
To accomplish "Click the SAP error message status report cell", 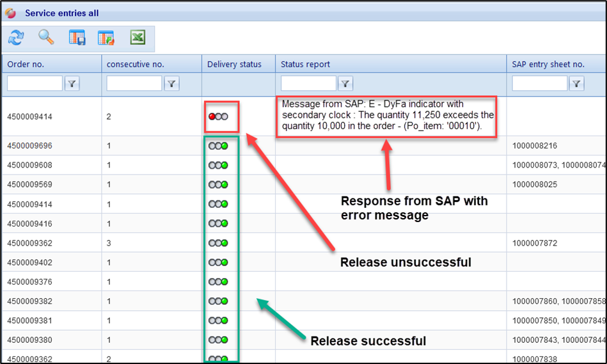I will (388, 115).
